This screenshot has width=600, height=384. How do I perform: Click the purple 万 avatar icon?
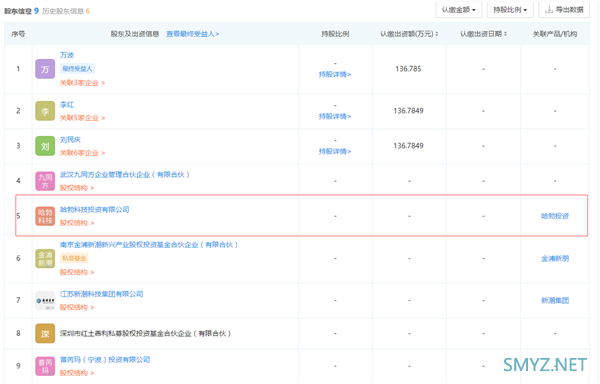coord(45,69)
